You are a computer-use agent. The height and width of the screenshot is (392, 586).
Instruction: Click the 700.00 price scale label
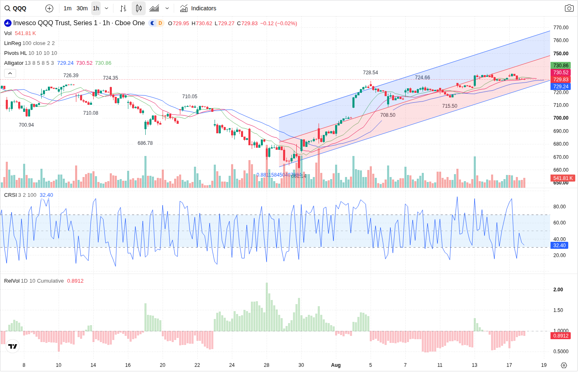(561, 118)
